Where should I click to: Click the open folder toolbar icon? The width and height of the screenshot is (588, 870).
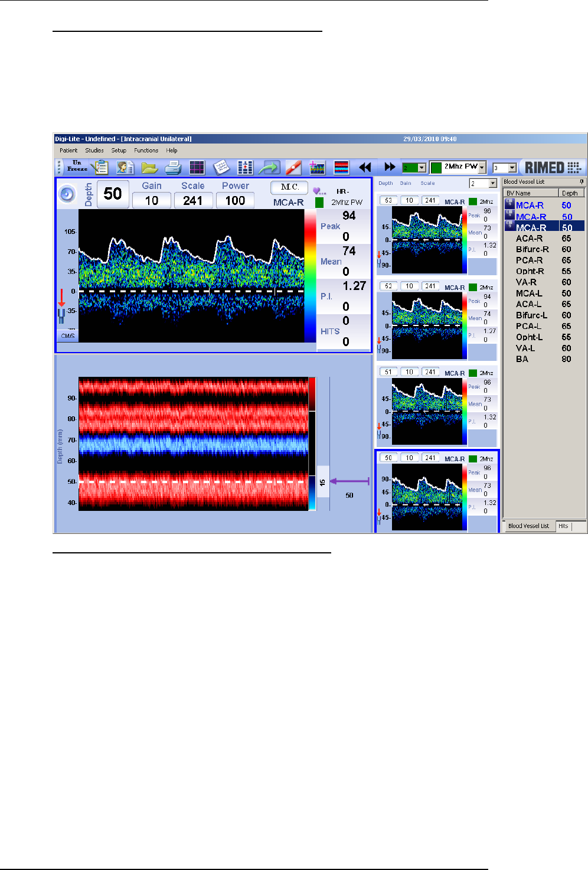tap(149, 168)
